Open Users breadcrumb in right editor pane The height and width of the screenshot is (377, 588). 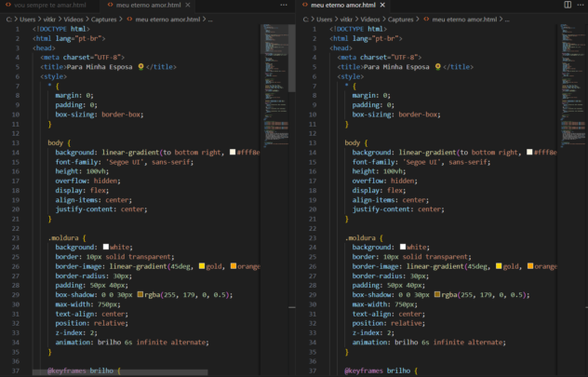coord(325,20)
